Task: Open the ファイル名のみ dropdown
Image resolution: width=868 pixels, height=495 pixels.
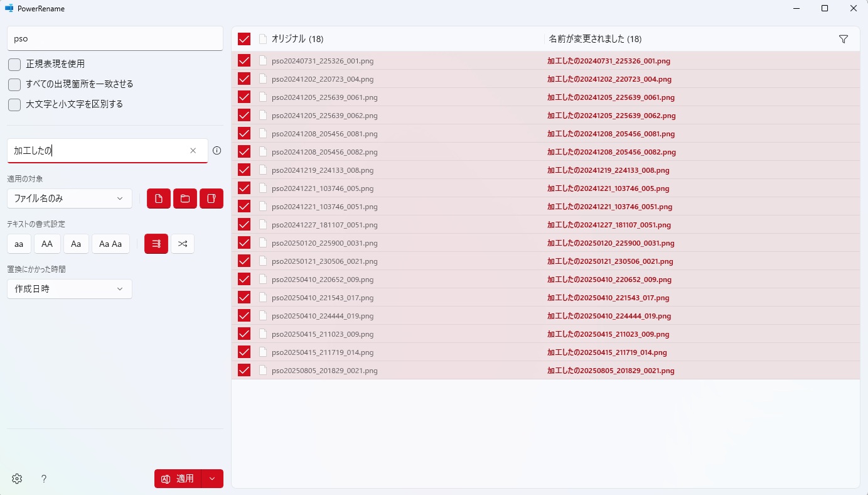Action: click(70, 199)
